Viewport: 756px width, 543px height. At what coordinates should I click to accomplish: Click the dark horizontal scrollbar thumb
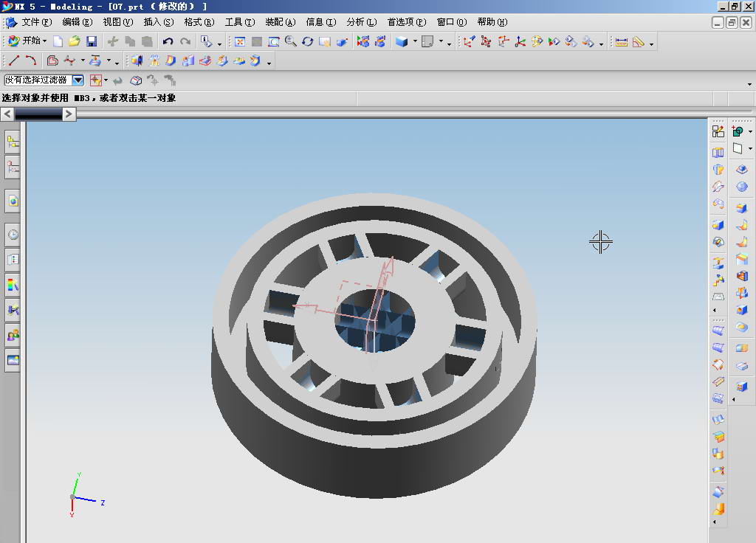point(38,114)
